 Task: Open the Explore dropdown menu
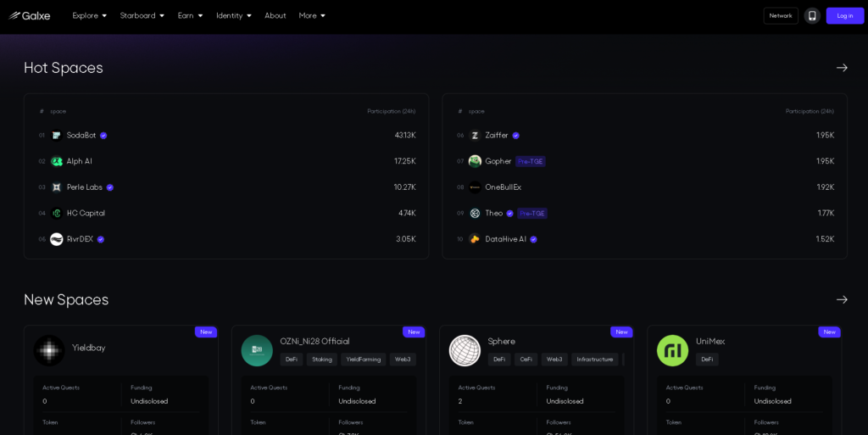[89, 15]
